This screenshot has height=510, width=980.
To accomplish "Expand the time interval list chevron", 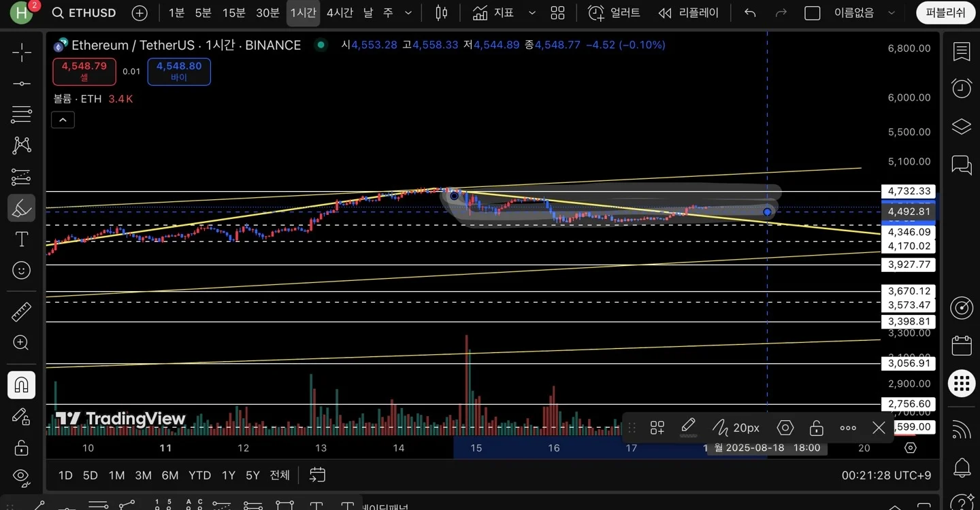I will pos(408,13).
